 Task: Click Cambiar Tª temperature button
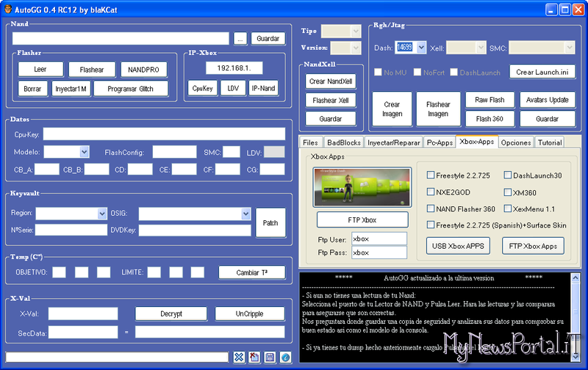pyautogui.click(x=252, y=272)
